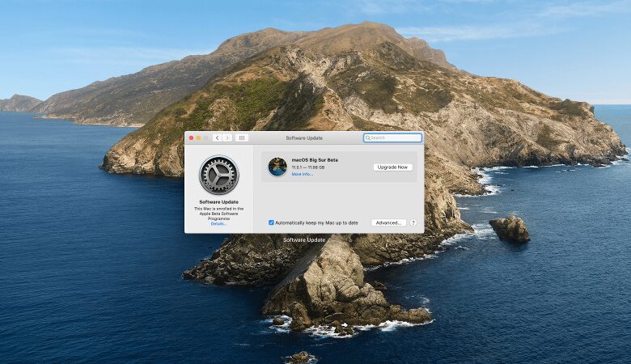Minimize the Software Update window
This screenshot has height=364, width=631.
click(198, 138)
